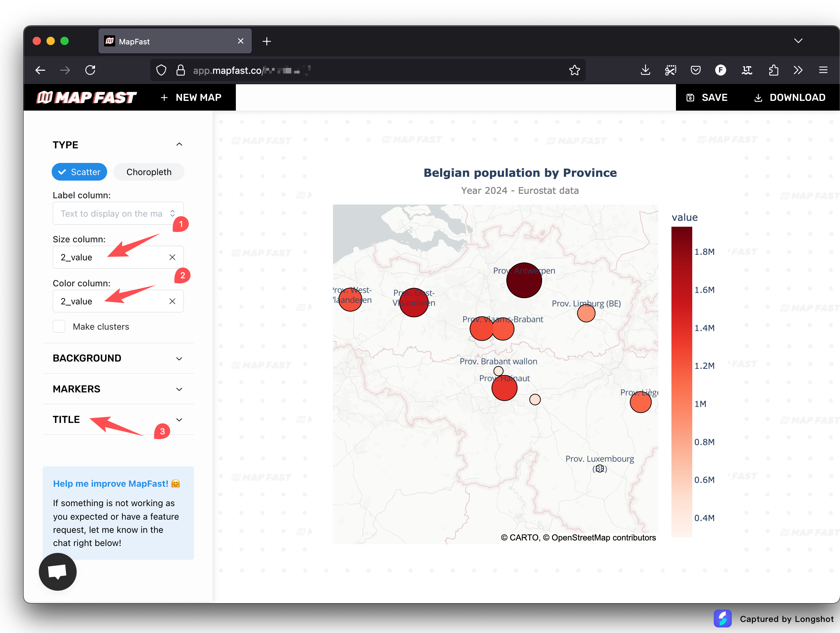
Task: Open the Size column dropdown
Action: 118,257
